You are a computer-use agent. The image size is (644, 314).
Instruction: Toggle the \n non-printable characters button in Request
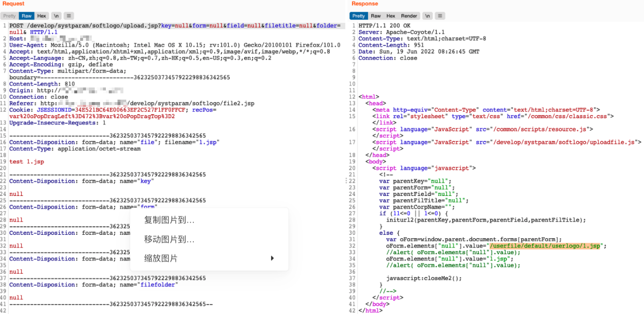pyautogui.click(x=56, y=16)
